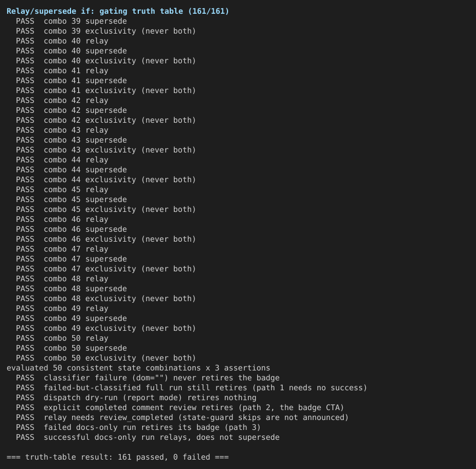Click 'combo 44 exclusivity (never both)' line
This screenshot has height=469, width=476.
click(106, 179)
